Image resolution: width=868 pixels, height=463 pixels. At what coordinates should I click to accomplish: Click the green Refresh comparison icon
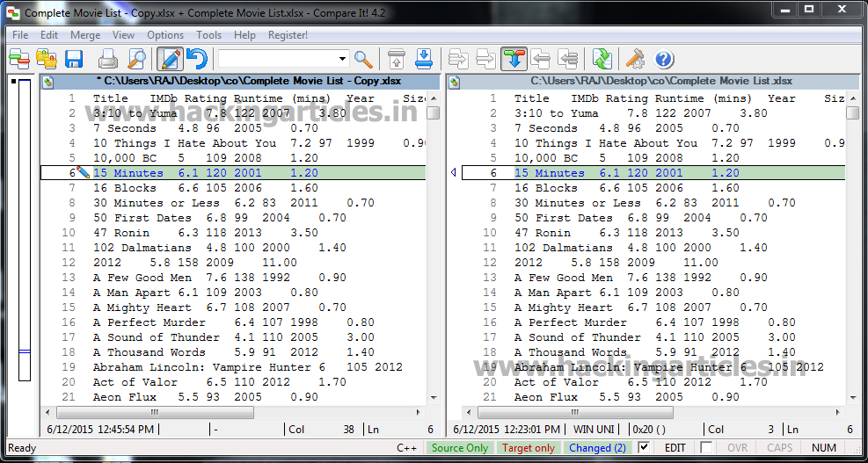602,59
